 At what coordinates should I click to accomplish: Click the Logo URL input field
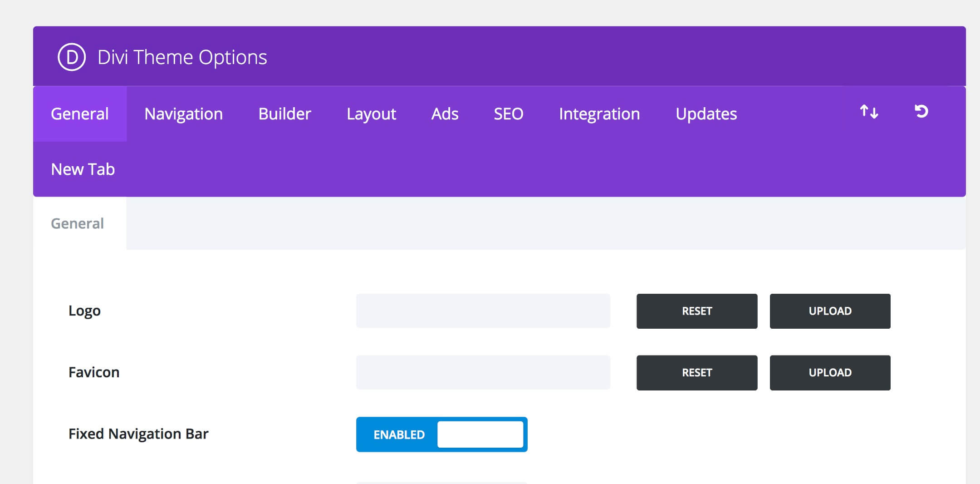pos(483,311)
